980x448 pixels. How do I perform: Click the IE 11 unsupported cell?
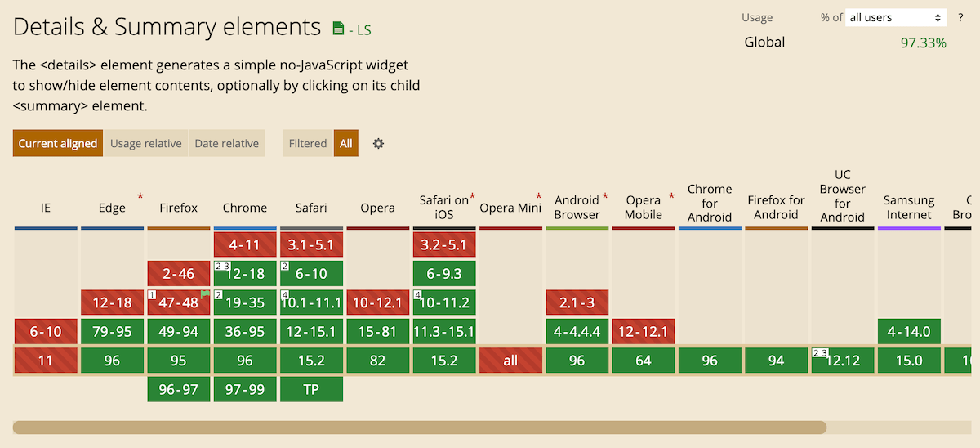coord(46,361)
